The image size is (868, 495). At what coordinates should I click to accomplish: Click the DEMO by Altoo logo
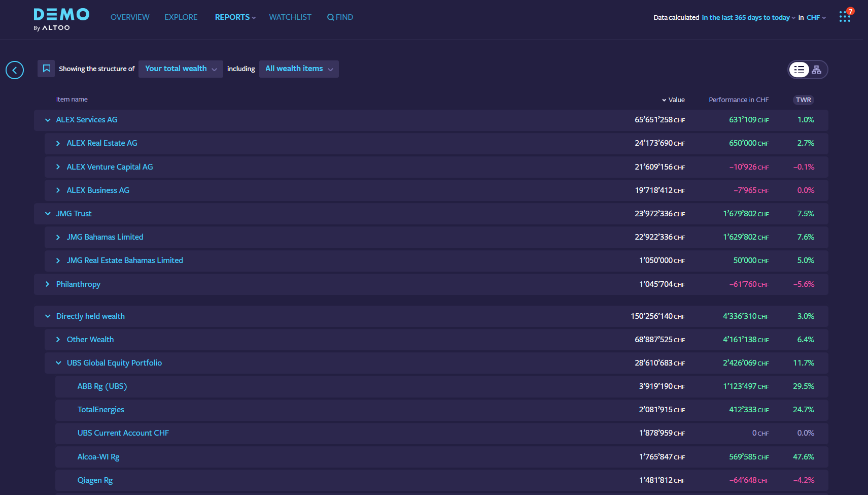pyautogui.click(x=61, y=19)
